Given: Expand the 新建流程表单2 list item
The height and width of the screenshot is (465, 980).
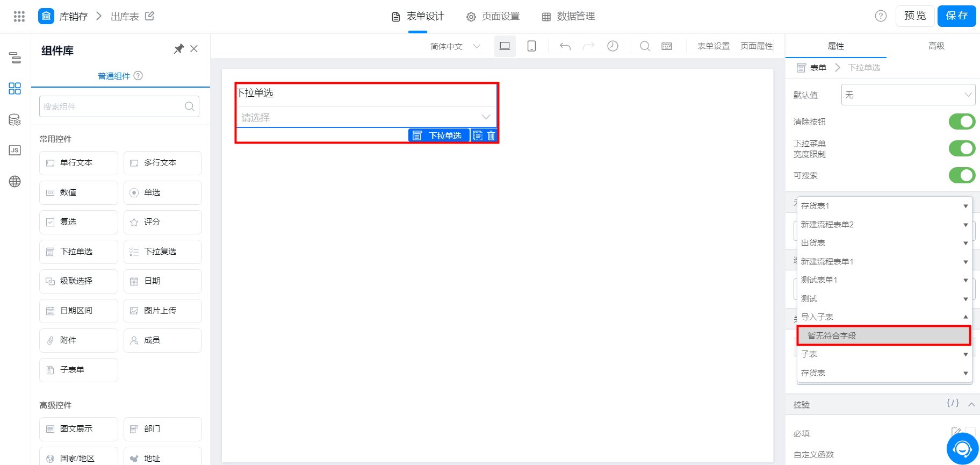Looking at the screenshot, I should click(x=884, y=225).
